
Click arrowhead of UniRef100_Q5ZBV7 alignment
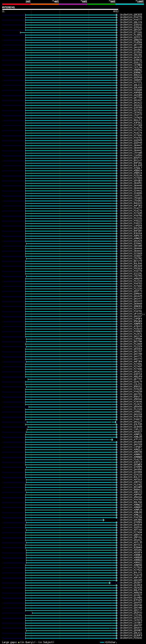pos(110,583)
